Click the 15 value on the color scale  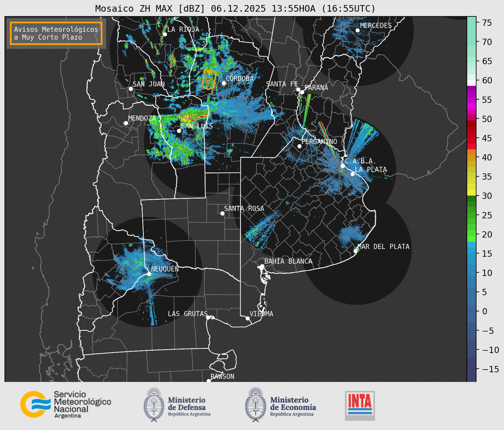487,254
